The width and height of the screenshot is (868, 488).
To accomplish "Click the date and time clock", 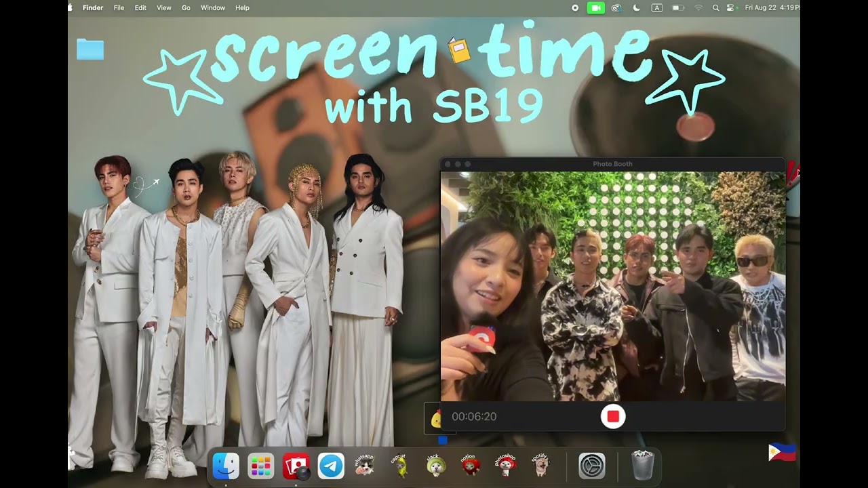I will click(772, 7).
